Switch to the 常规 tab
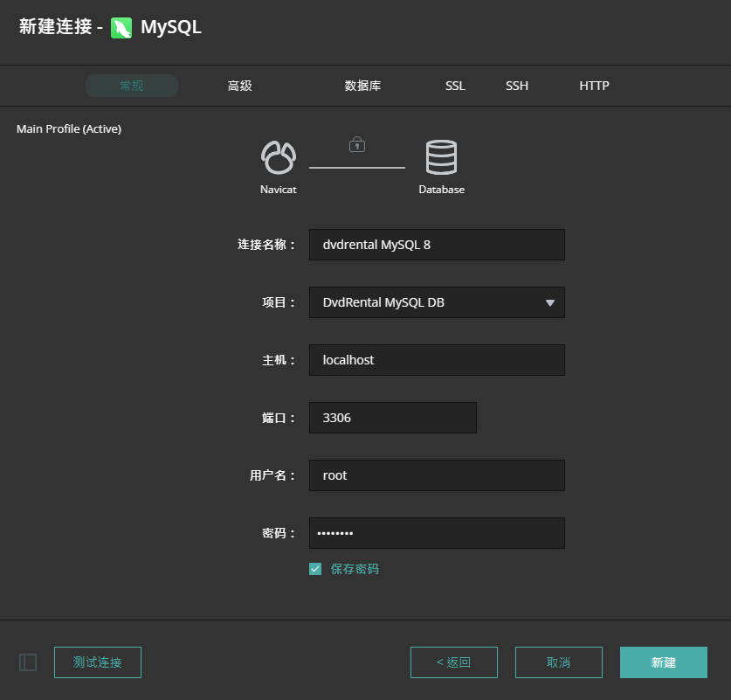Screen dimensions: 731x700 (132, 86)
